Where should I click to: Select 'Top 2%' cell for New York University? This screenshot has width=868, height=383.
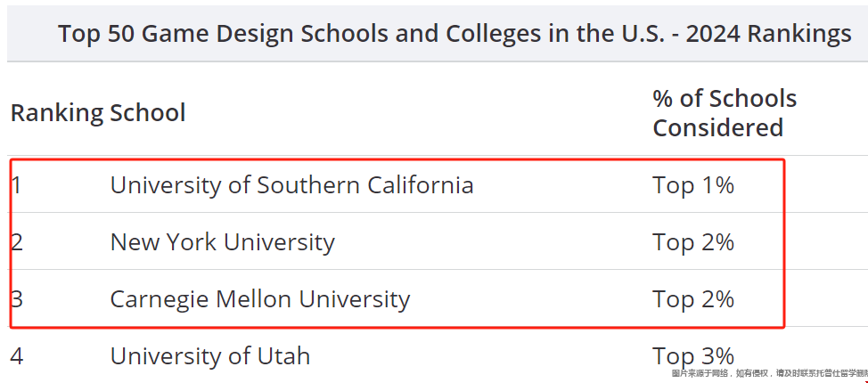pyautogui.click(x=693, y=242)
